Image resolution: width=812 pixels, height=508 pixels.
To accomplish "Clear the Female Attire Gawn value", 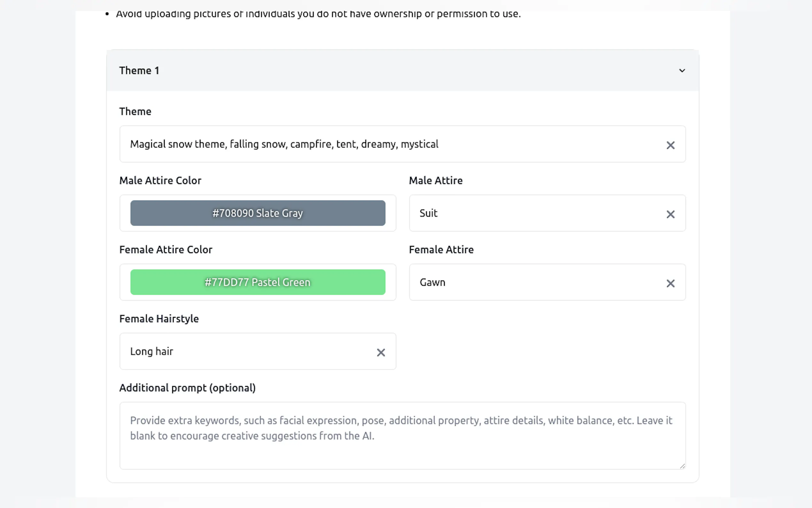I will [x=670, y=283].
